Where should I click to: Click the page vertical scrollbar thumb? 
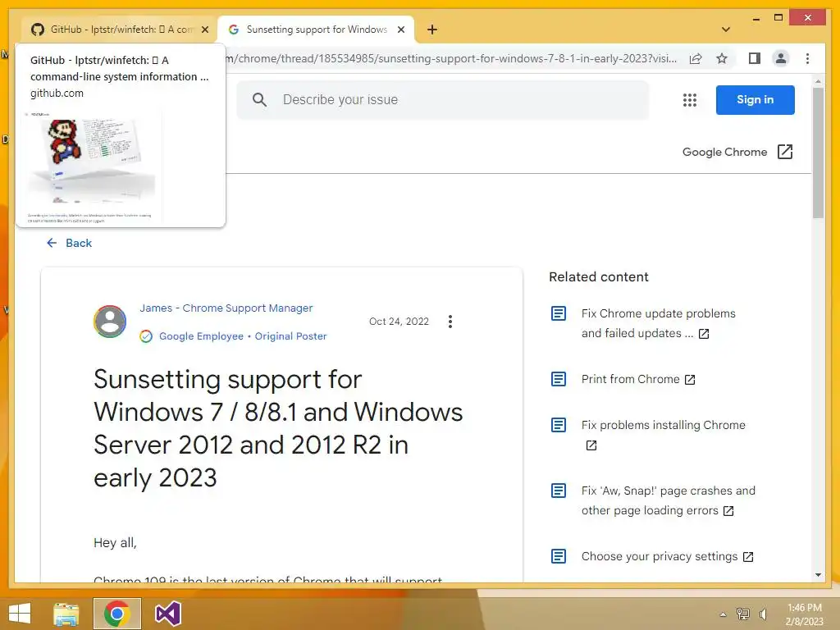pyautogui.click(x=818, y=153)
